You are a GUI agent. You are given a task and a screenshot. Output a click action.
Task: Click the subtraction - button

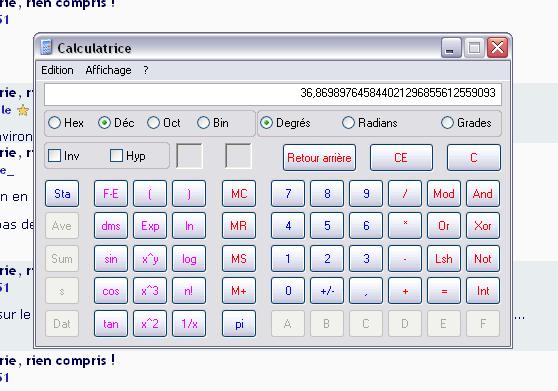(x=405, y=258)
